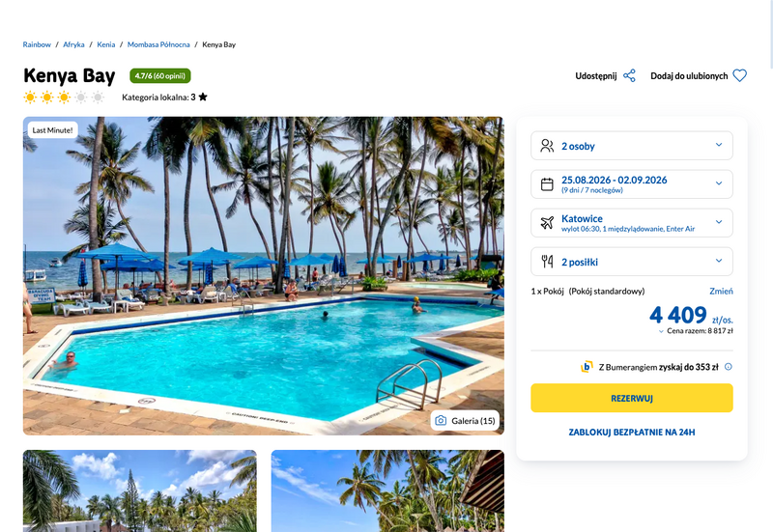773x532 pixels.
Task: Click the Bumerang info circle icon
Action: pyautogui.click(x=729, y=367)
